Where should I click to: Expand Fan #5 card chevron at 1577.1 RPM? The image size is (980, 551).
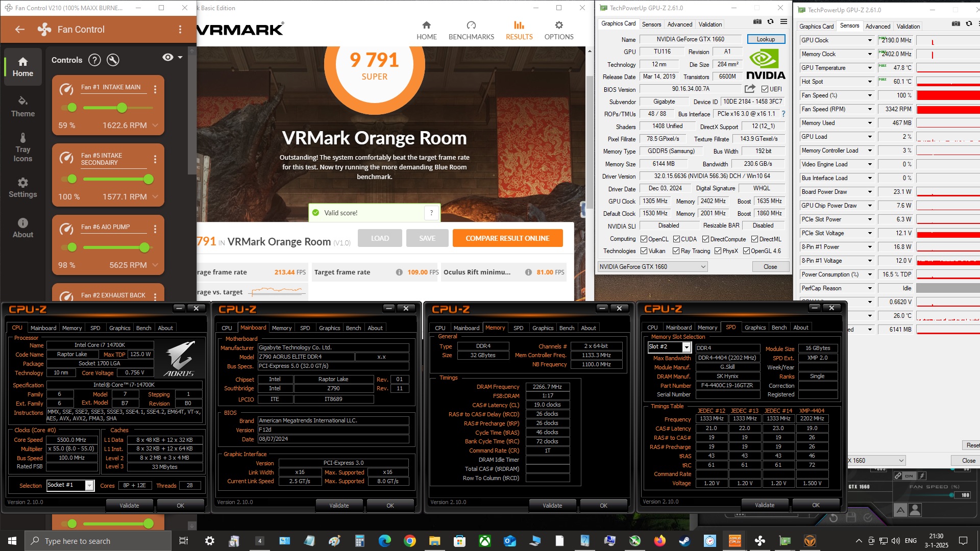tap(155, 197)
